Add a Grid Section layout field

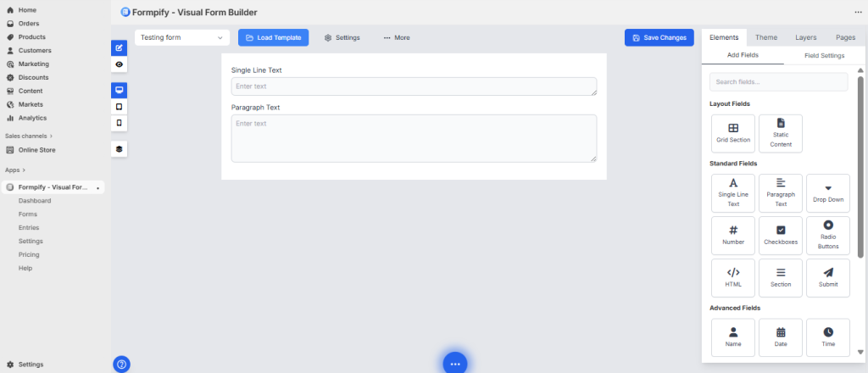pyautogui.click(x=733, y=133)
